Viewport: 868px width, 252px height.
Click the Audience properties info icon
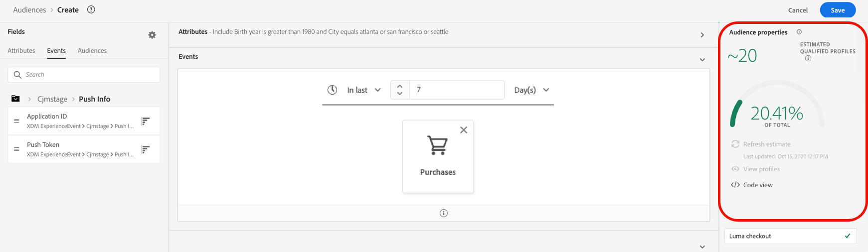[x=799, y=32]
